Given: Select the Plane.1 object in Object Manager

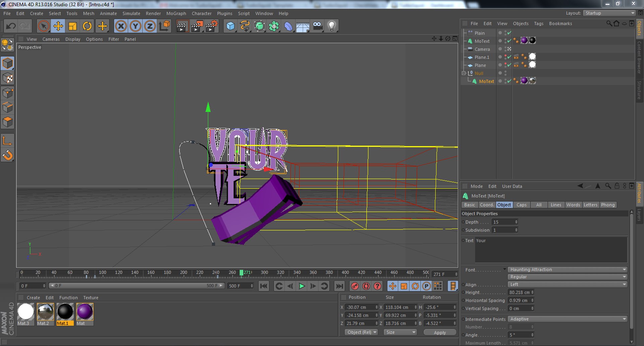Looking at the screenshot, I should pos(482,57).
